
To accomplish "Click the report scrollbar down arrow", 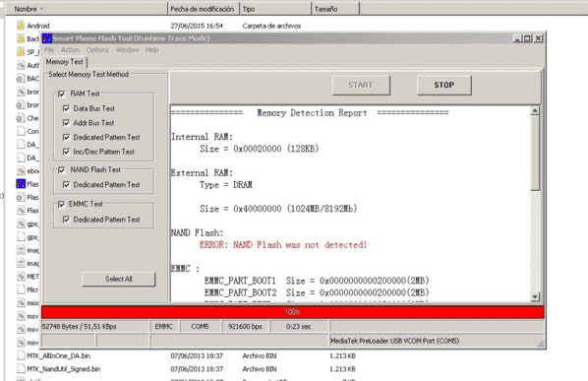I will coord(535,297).
